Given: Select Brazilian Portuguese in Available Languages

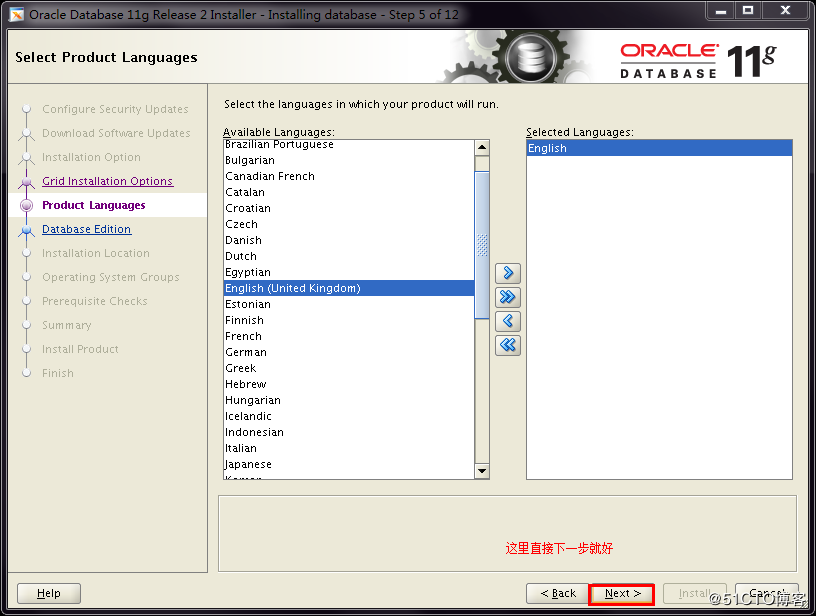Looking at the screenshot, I should [349, 145].
